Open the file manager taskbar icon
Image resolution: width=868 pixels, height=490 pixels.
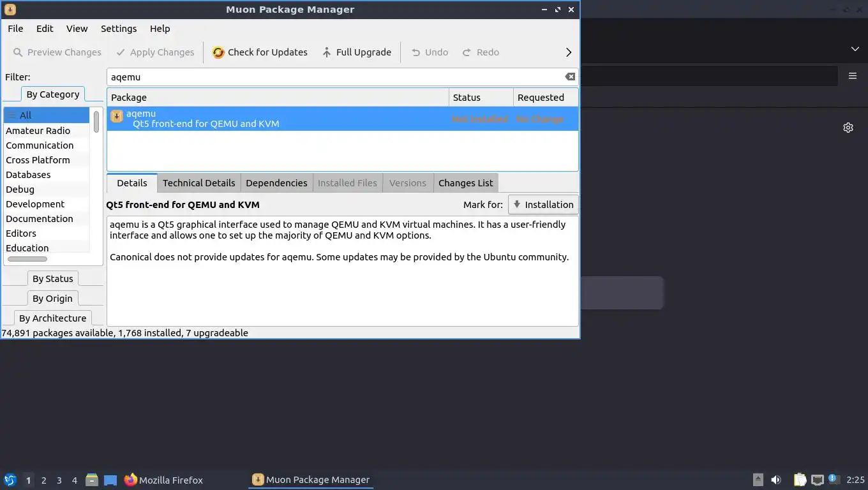(x=92, y=480)
